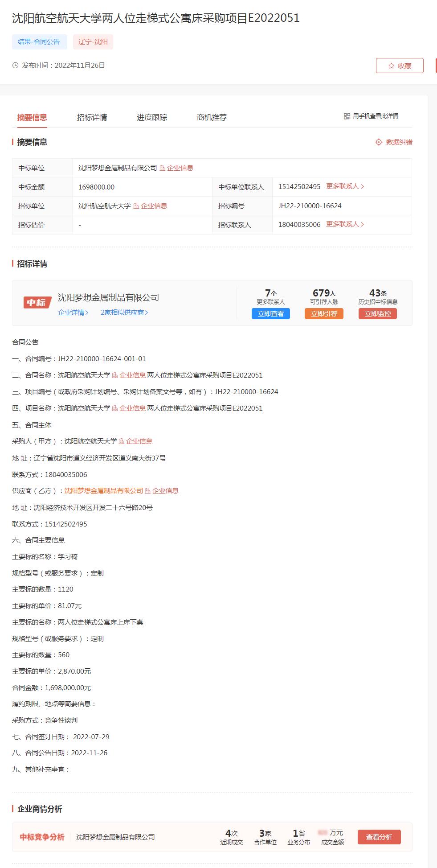The height and width of the screenshot is (868, 437).
Task: Click the 3家 合作单位 stat
Action: 265,837
